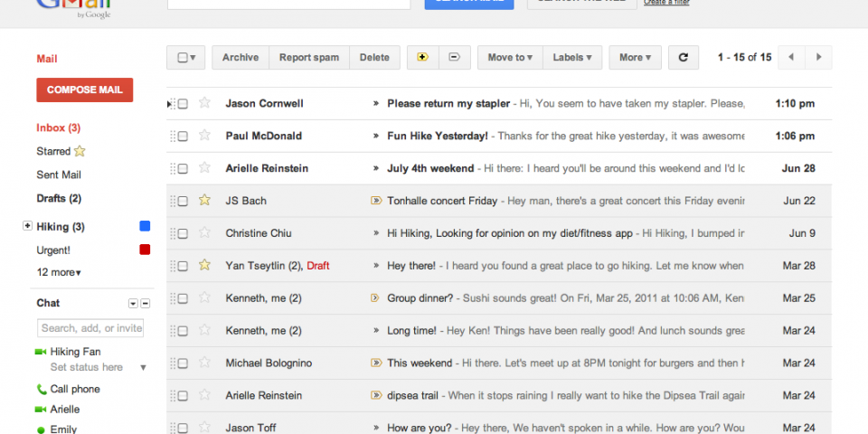
Task: Expand the 12 more labels list
Action: tap(59, 272)
